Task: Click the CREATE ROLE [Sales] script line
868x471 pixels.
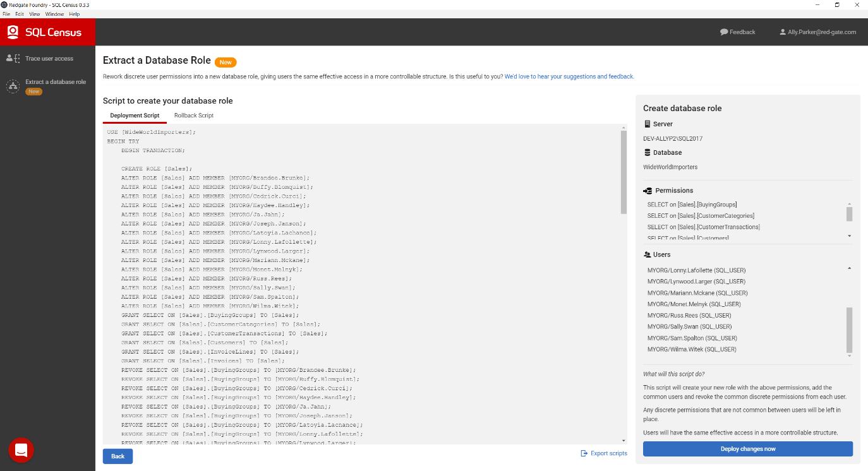Action: click(157, 169)
